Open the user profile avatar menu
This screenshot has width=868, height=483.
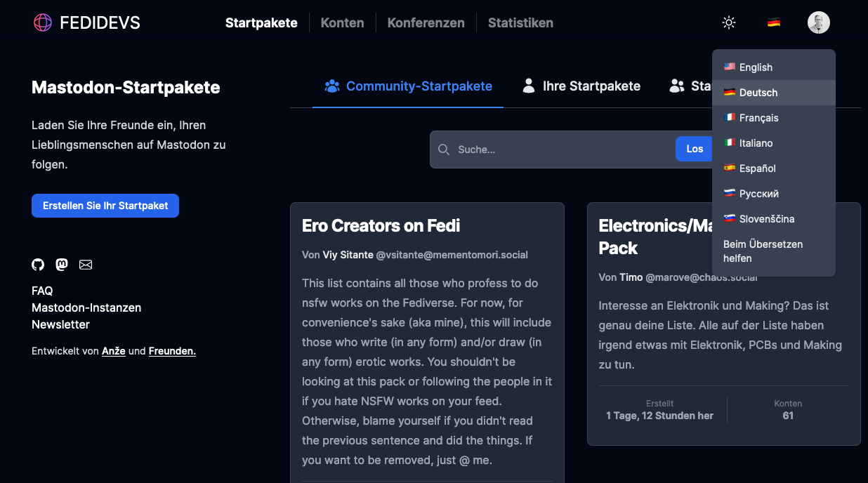click(x=818, y=22)
